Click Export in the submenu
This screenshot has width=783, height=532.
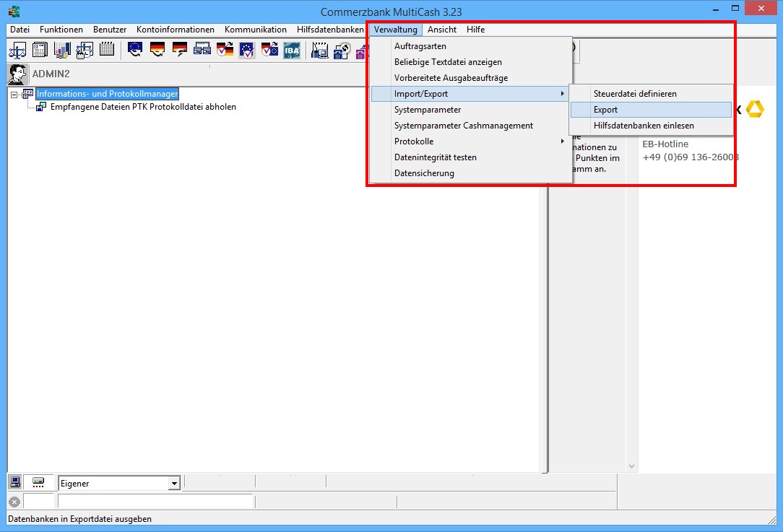[x=651, y=110]
